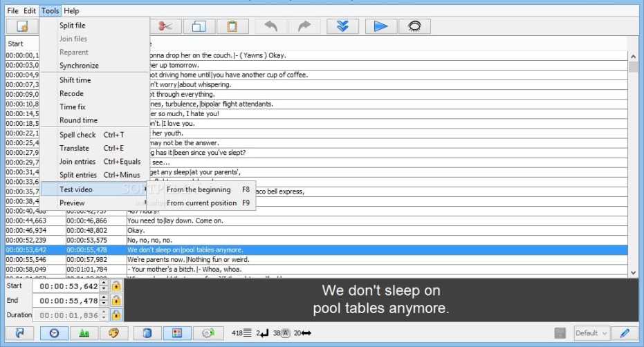Screen dimensions: 644x347
Task: Select Test video From the beginning
Action: point(199,189)
